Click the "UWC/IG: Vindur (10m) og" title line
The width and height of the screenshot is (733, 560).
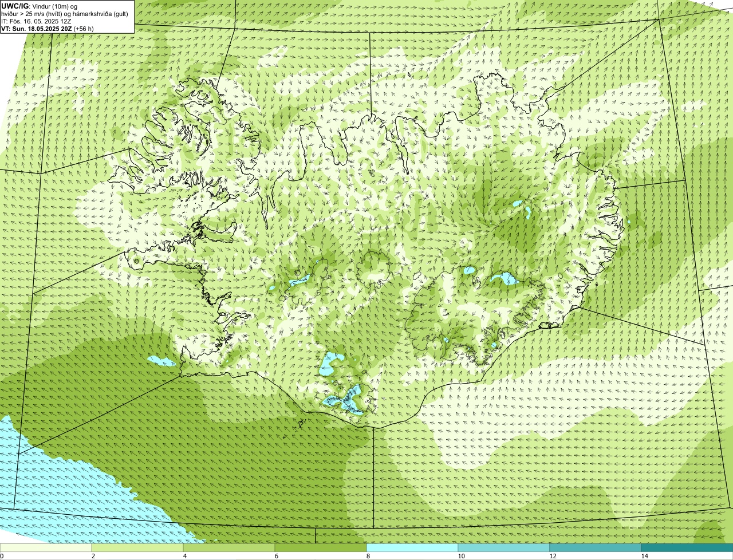(40, 6)
